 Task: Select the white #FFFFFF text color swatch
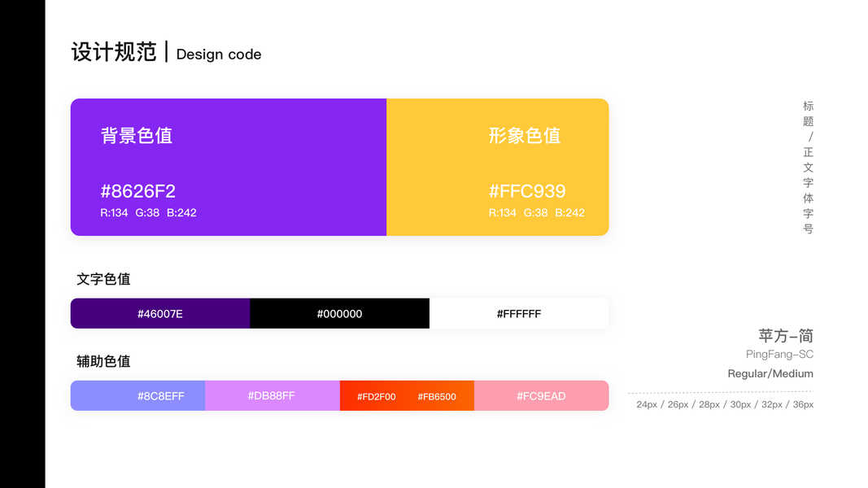[519, 314]
